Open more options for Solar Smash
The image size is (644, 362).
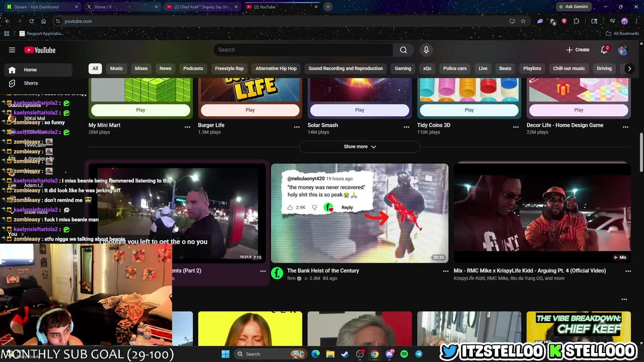tap(407, 127)
